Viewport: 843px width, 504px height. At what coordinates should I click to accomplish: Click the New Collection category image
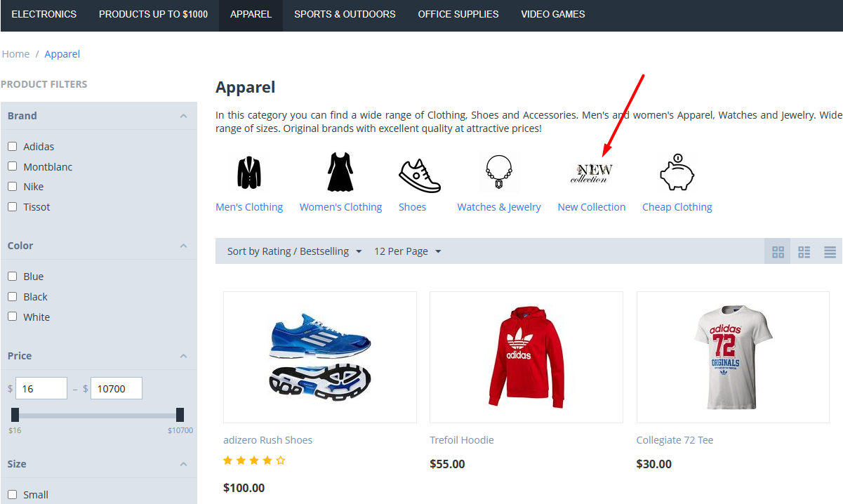591,173
